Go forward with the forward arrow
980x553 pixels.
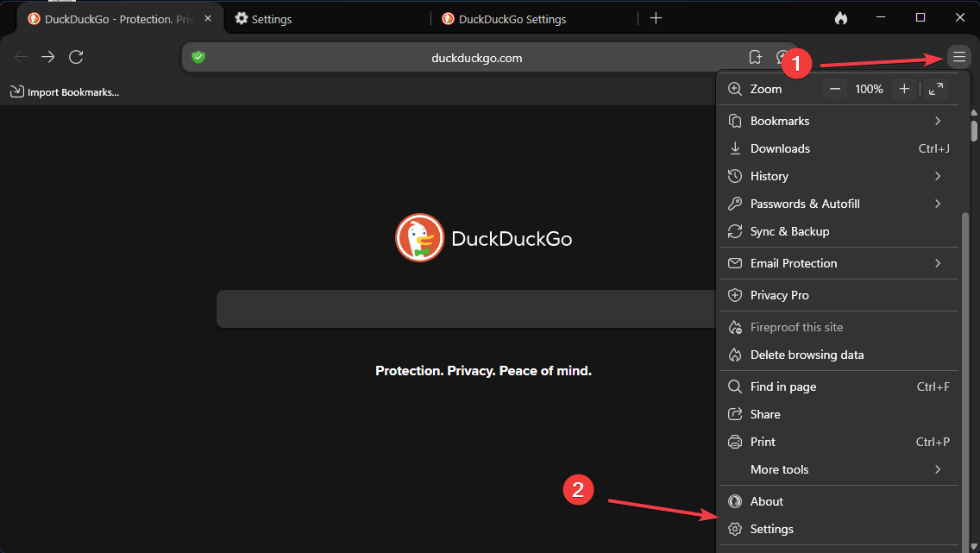[48, 58]
